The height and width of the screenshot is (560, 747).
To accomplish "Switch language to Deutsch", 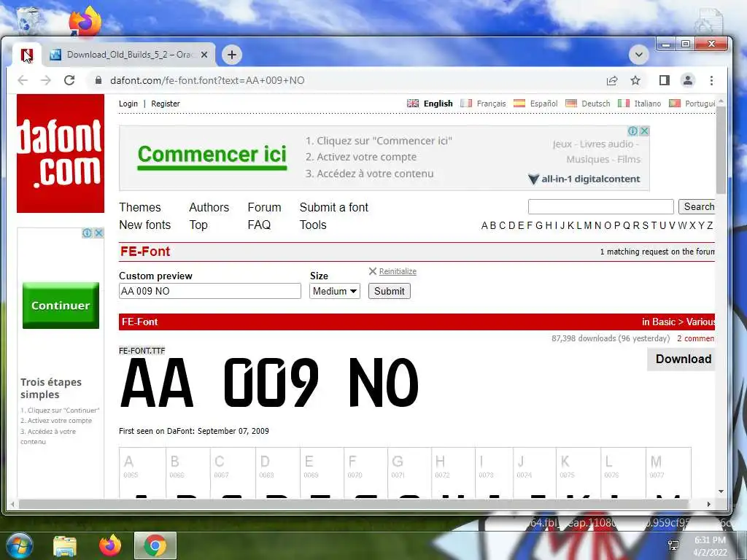I will (x=595, y=104).
